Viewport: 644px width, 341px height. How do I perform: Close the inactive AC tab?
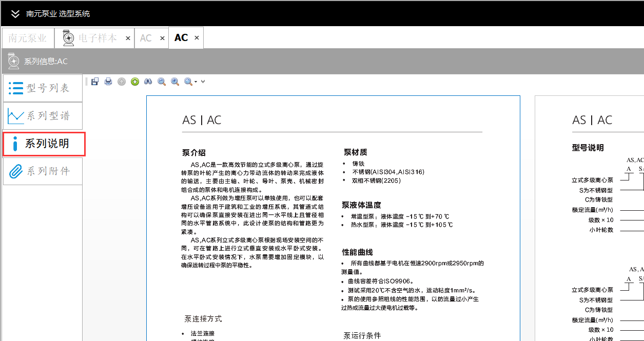[x=162, y=38]
